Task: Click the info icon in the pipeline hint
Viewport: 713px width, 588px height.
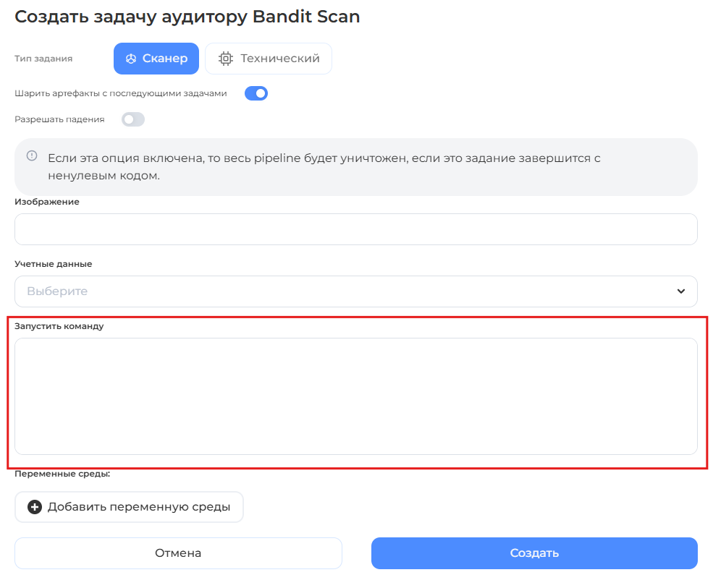Action: 32,155
